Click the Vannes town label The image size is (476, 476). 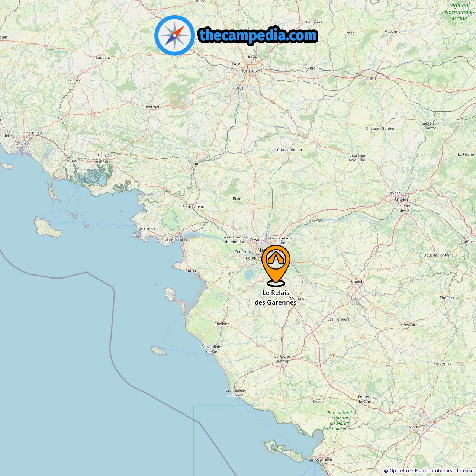[102, 162]
